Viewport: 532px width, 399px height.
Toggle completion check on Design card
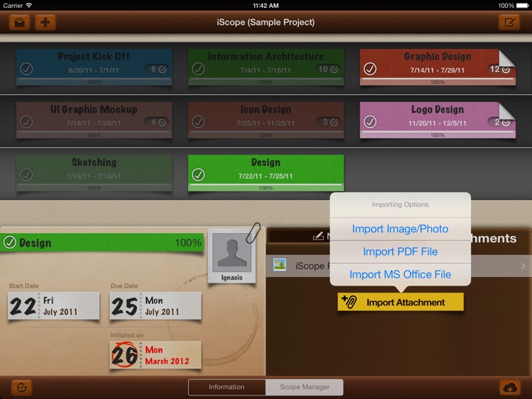pos(198,174)
